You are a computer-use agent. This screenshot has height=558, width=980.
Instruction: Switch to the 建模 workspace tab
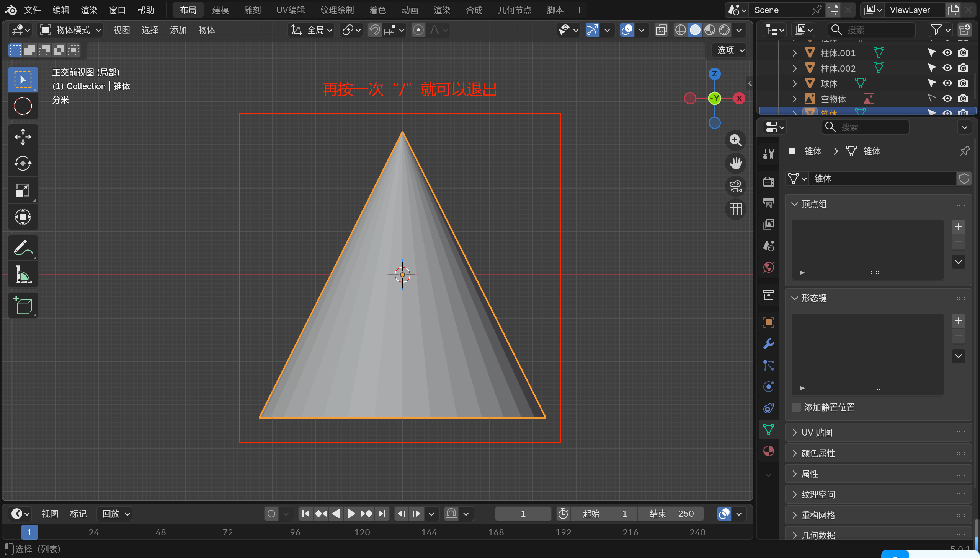click(220, 10)
